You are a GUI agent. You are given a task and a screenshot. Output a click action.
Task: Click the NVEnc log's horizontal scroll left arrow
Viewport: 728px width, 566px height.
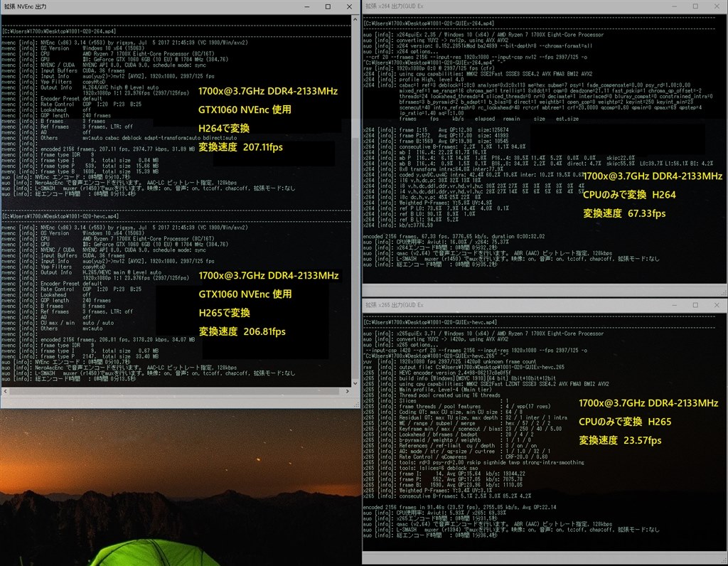[x=5, y=391]
